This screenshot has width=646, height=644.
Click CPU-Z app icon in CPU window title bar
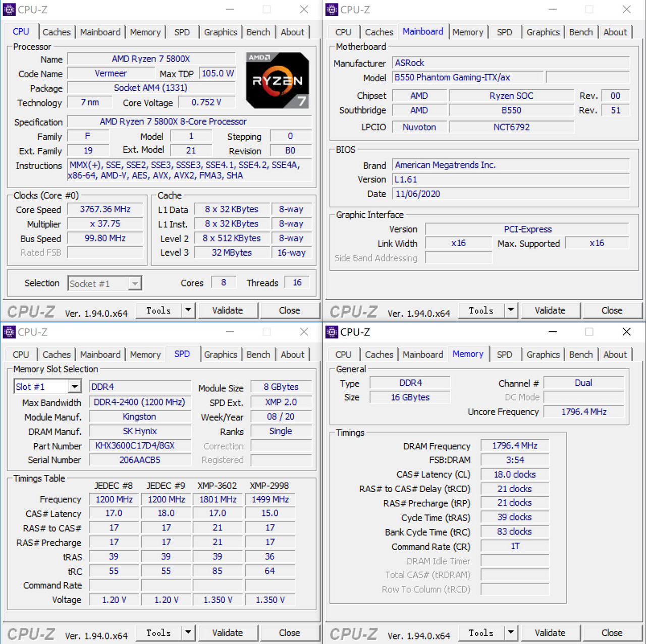click(x=9, y=10)
